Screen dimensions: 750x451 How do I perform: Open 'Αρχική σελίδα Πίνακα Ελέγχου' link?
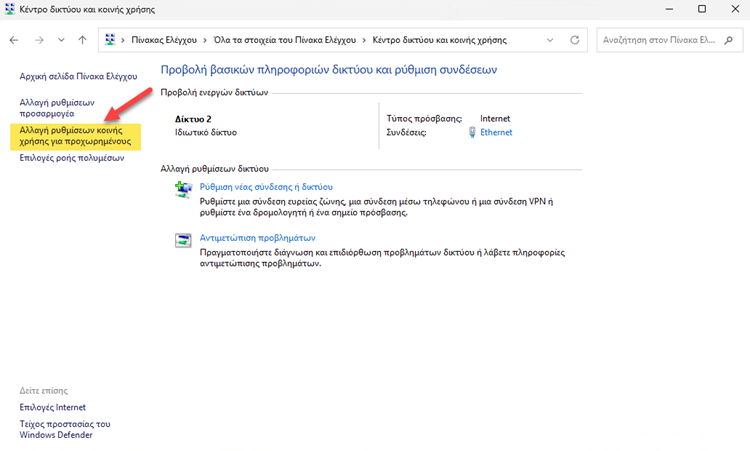click(x=78, y=77)
